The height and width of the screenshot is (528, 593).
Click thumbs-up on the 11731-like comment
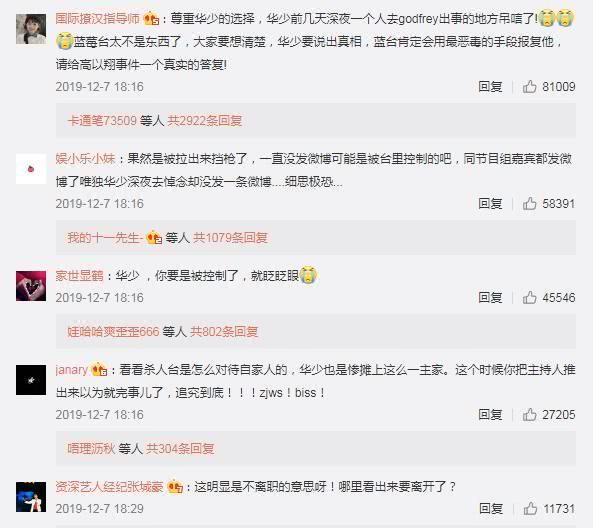coord(530,509)
